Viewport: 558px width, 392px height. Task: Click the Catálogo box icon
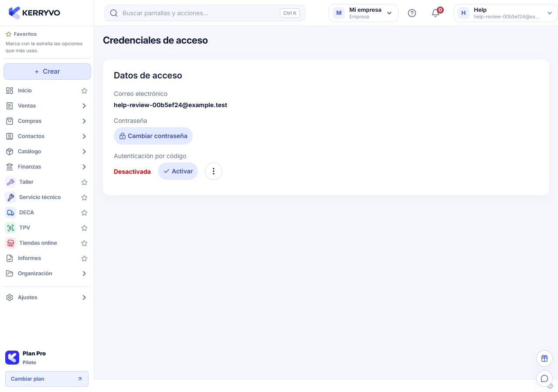pyautogui.click(x=10, y=152)
